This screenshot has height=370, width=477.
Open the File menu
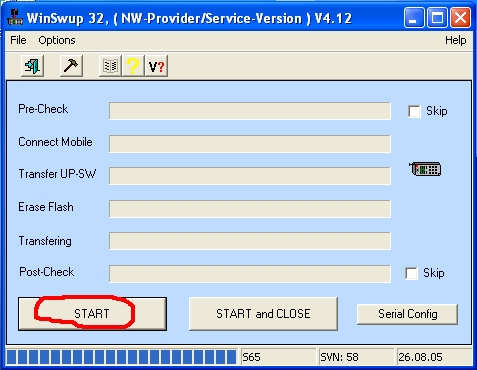click(18, 40)
